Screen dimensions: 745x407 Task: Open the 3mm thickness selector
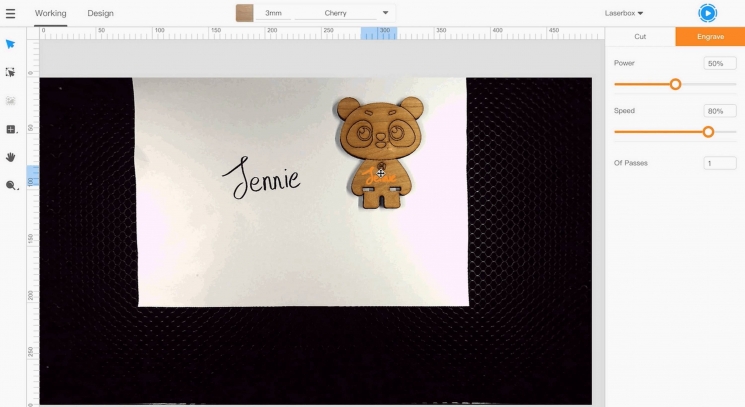coord(273,13)
